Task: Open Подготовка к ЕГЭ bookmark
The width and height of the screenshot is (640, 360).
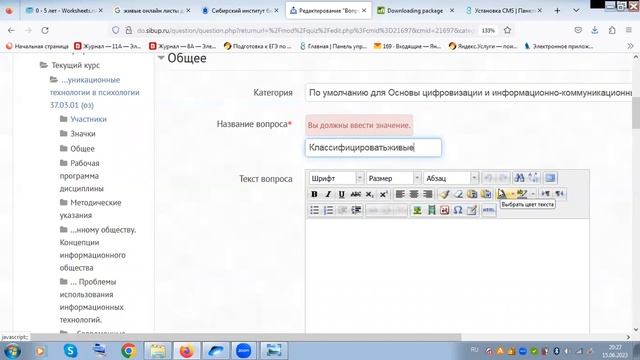Action: tap(258, 46)
